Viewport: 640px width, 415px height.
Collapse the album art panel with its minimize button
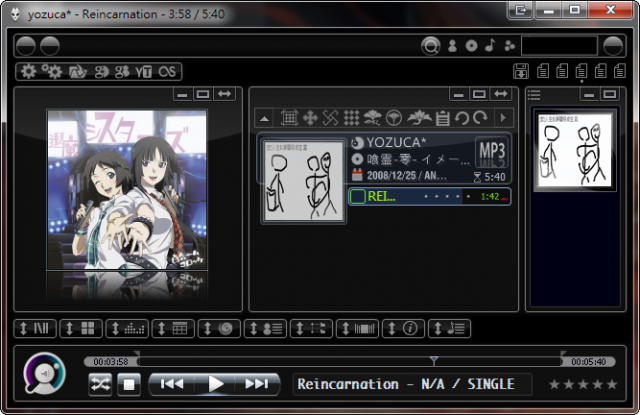182,94
